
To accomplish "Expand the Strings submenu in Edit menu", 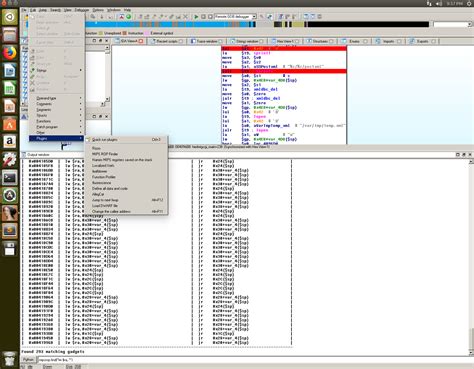I will pyautogui.click(x=56, y=70).
